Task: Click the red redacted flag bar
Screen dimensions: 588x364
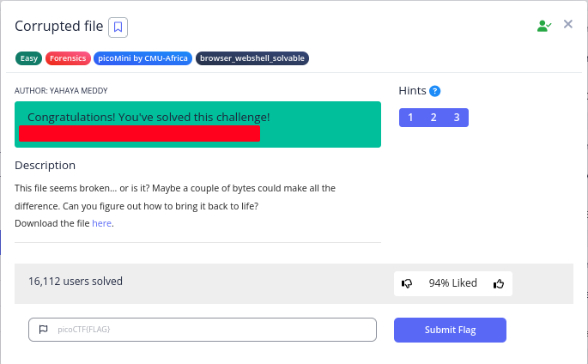Action: [139, 134]
